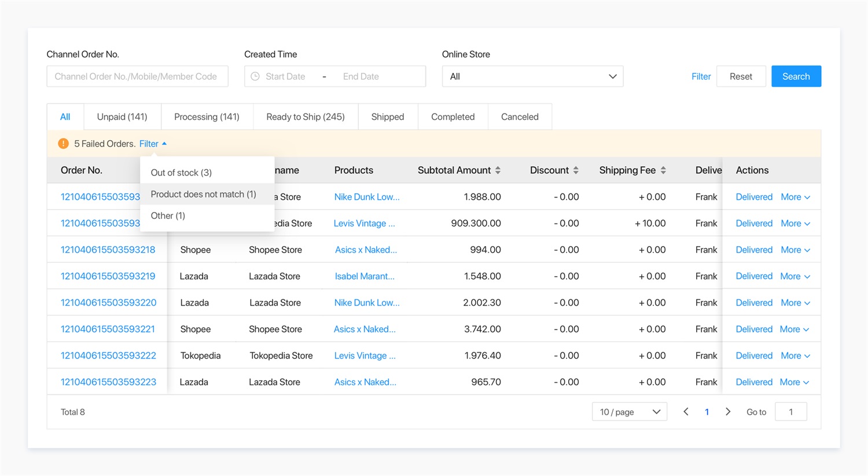Viewport: 868px width, 476px height.
Task: Open Asics x Naked product in 994.00 row
Action: point(366,250)
